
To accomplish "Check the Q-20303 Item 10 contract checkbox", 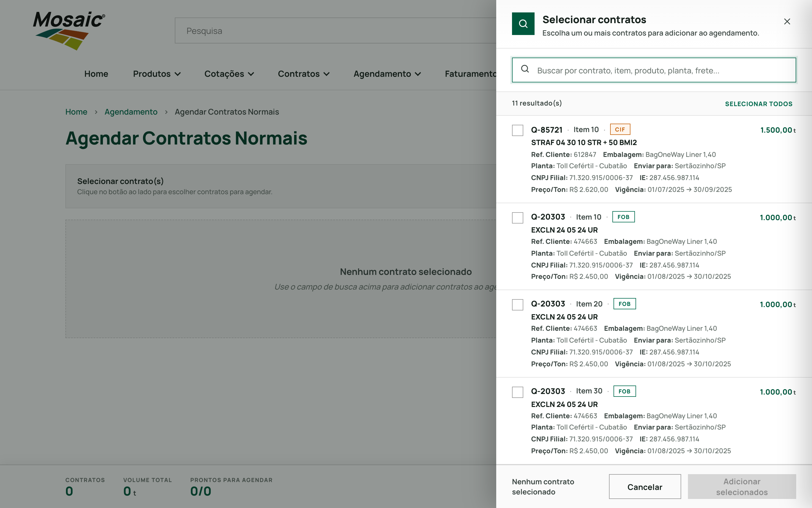I will point(517,218).
